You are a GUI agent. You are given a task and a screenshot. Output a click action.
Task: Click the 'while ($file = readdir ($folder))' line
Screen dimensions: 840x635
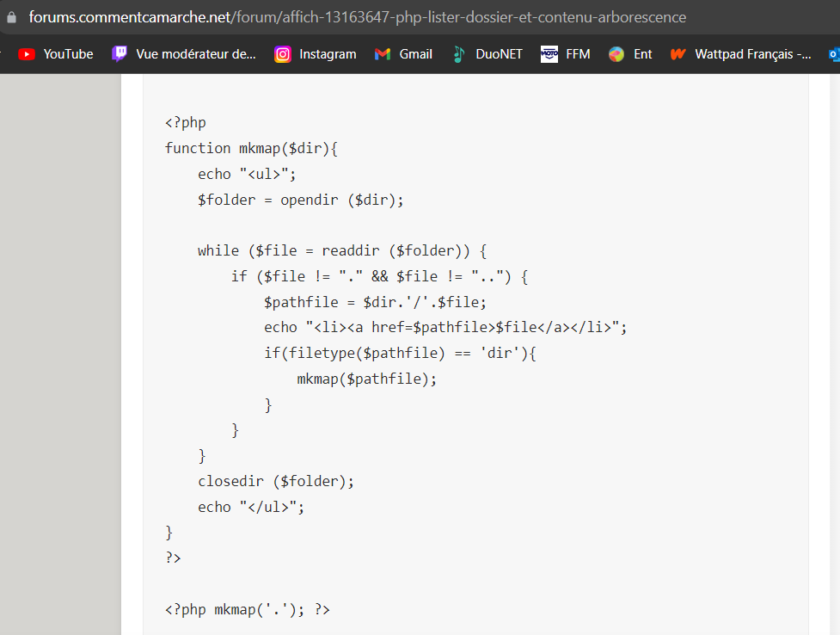342,251
